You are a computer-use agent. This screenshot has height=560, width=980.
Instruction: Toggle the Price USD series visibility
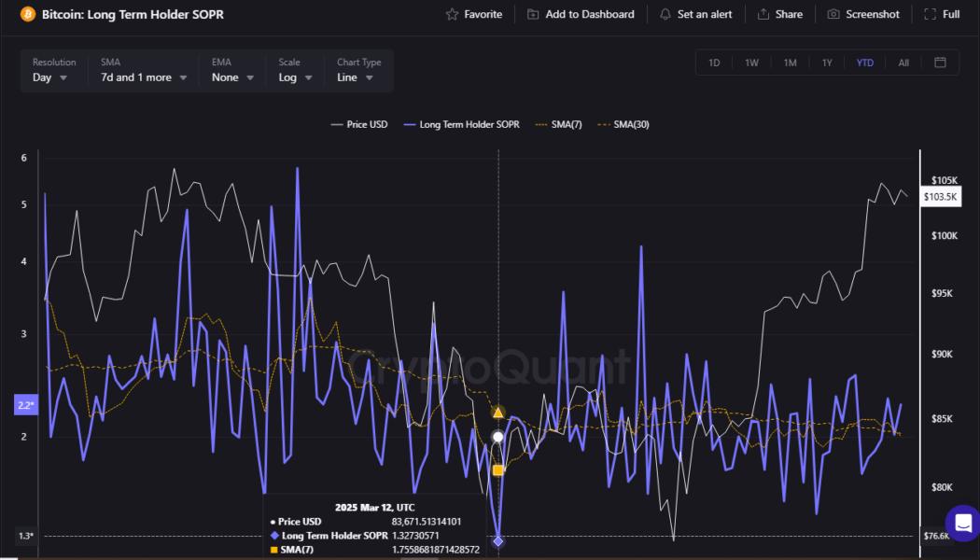tap(358, 123)
